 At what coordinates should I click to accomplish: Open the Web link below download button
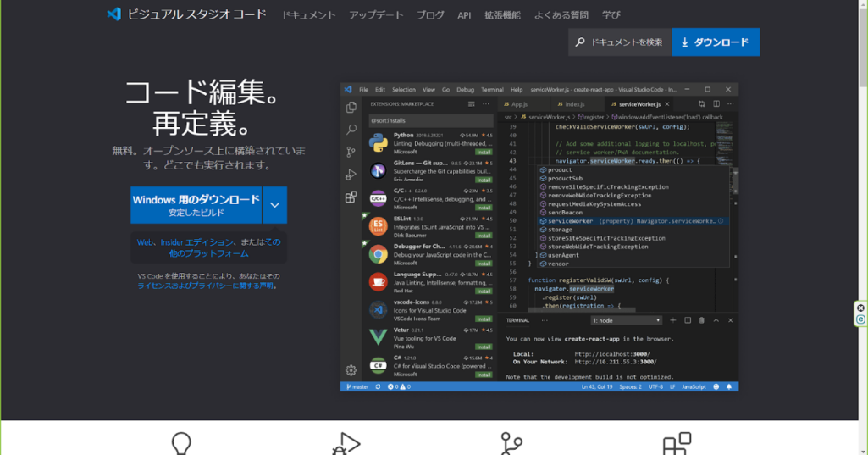pyautogui.click(x=145, y=242)
